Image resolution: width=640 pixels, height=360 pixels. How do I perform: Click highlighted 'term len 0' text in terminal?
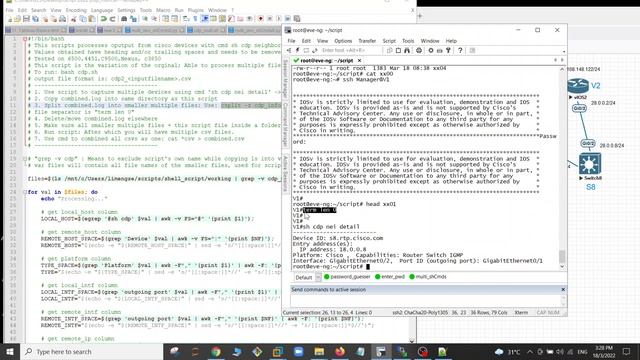tap(320, 210)
